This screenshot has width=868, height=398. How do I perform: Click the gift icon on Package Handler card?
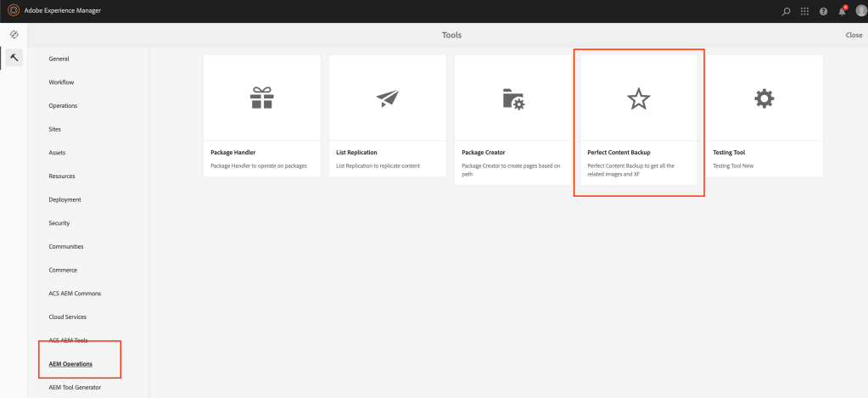[x=261, y=99]
